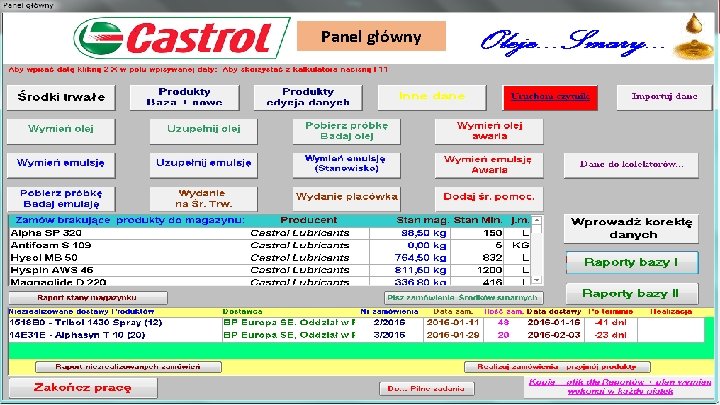Image resolution: width=720 pixels, height=405 pixels.
Task: Click the product list scroll-down arrow
Action: [x=537, y=280]
